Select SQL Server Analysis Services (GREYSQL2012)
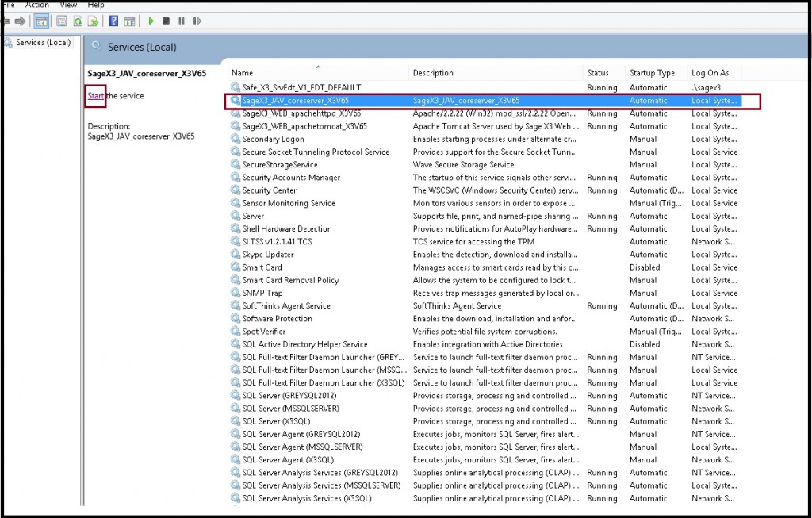 (320, 473)
